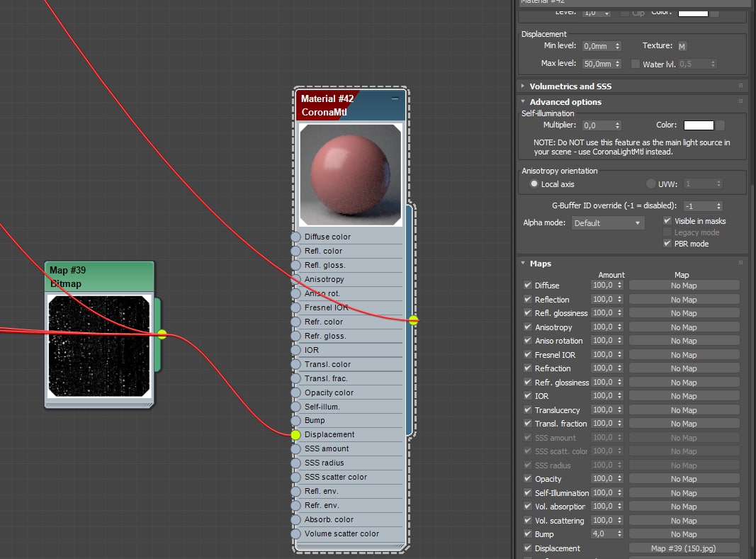
Task: Click the yellow Displacement input socket
Action: point(295,434)
